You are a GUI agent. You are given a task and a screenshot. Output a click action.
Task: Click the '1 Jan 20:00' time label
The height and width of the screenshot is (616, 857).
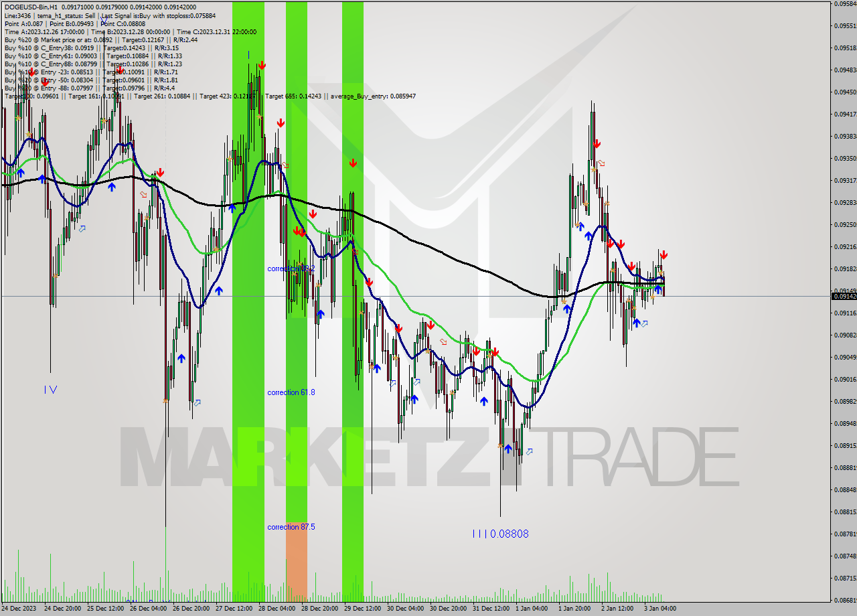pos(575,609)
